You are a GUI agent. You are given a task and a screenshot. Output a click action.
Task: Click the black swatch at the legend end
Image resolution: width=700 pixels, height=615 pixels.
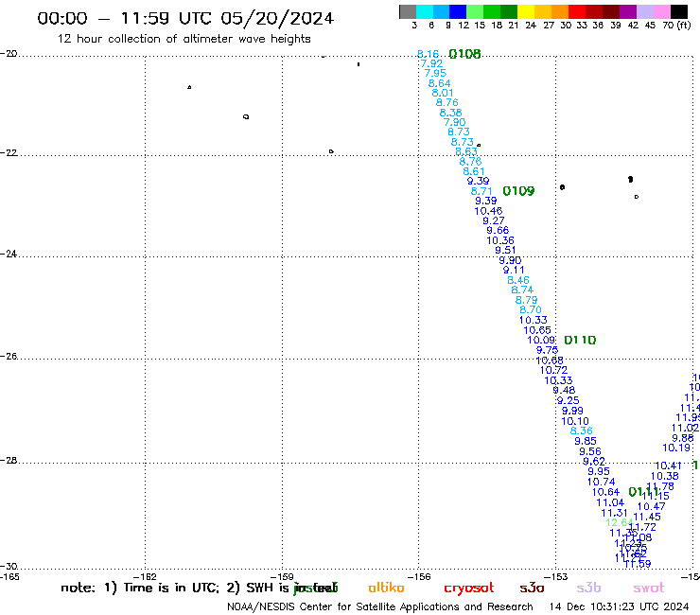pos(678,11)
